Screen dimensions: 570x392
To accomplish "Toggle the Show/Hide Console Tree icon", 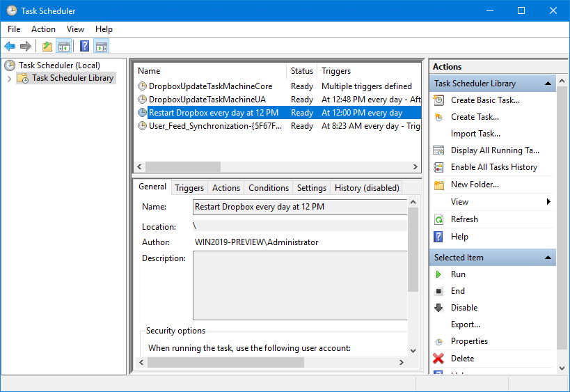I will (63, 47).
